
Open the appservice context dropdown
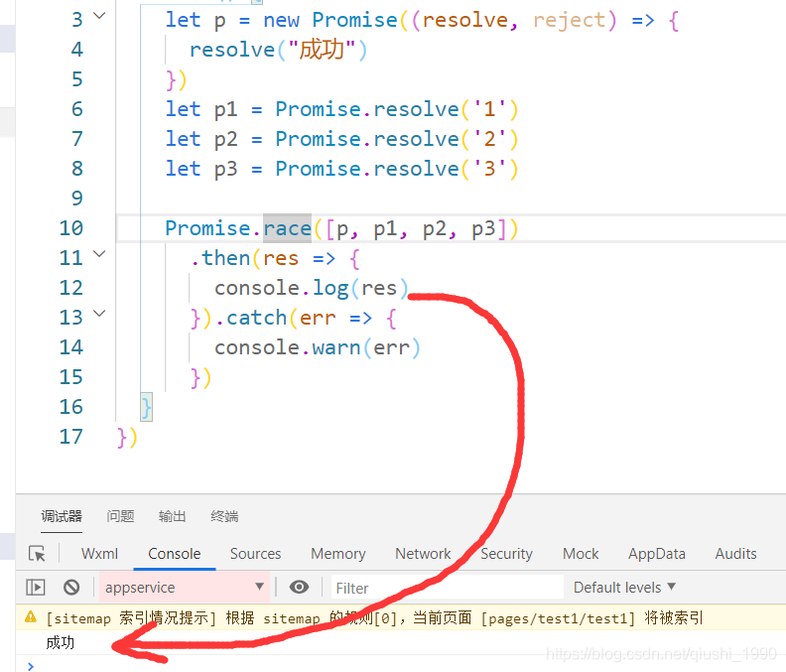click(x=185, y=588)
